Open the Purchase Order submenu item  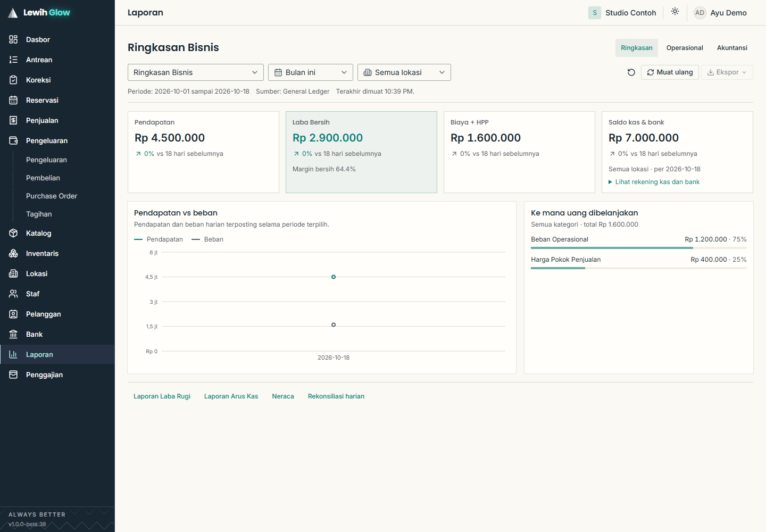[52, 196]
